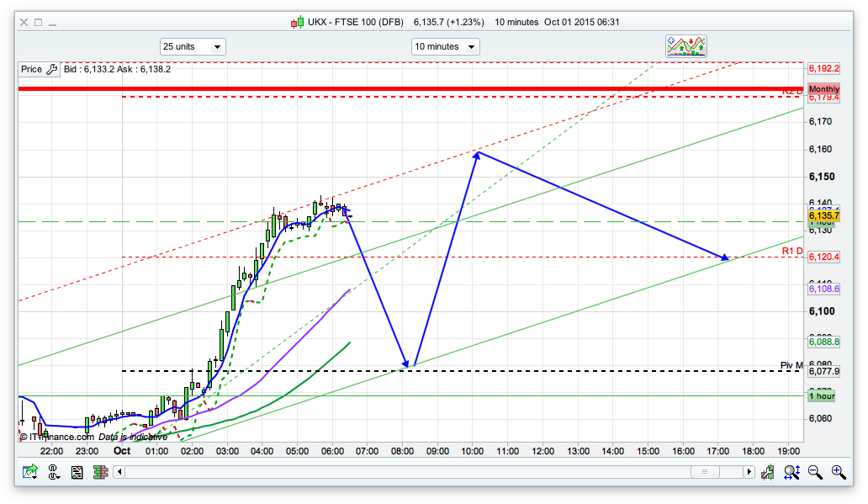868x504 pixels.
Task: Click the chart icon with green arrow at bottom-left
Action: pos(29,473)
